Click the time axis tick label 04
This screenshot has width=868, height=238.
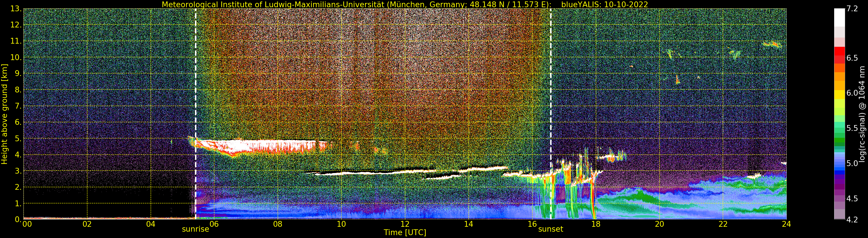click(151, 224)
